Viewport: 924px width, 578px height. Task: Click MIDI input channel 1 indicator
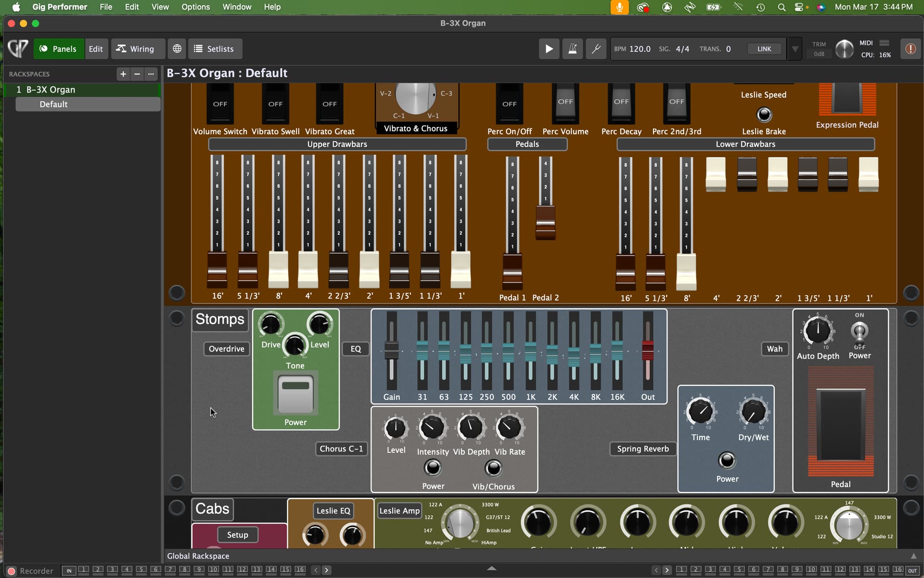tap(84, 570)
